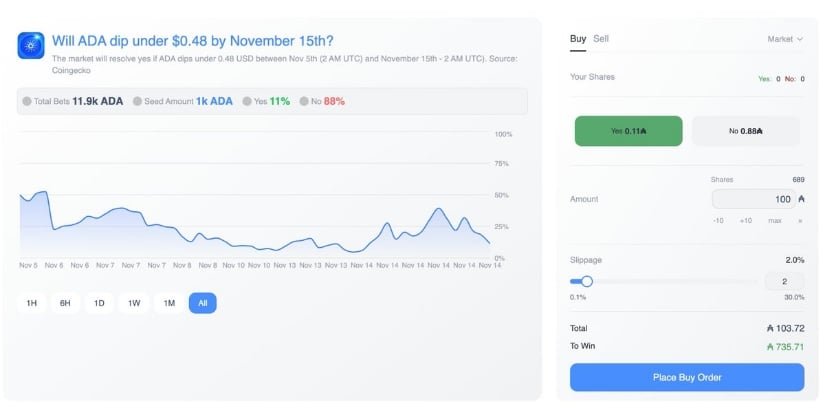Image resolution: width=825 pixels, height=406 pixels.
Task: Click the grey dot beside Yes 11%
Action: (x=247, y=101)
